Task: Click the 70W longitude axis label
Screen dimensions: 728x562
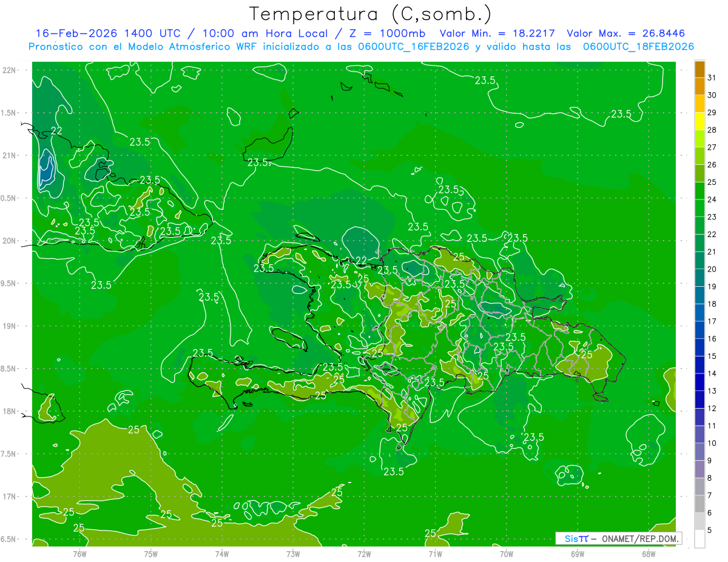Action: 507,553
